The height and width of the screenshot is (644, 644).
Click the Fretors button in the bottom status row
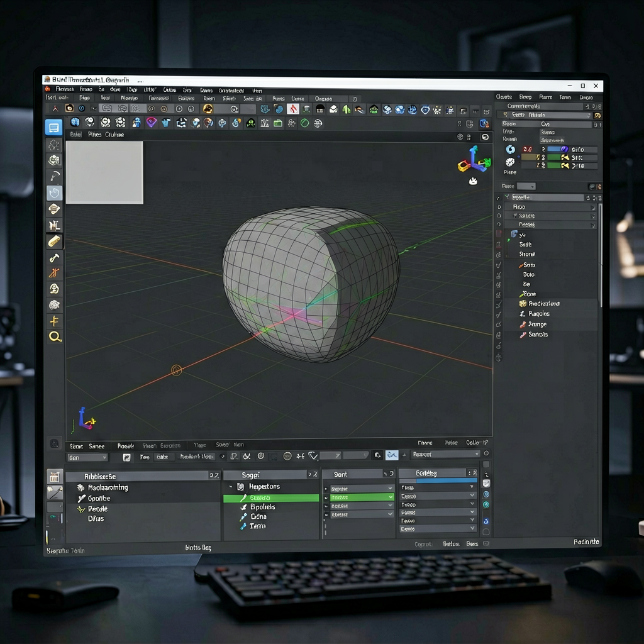coord(451,544)
